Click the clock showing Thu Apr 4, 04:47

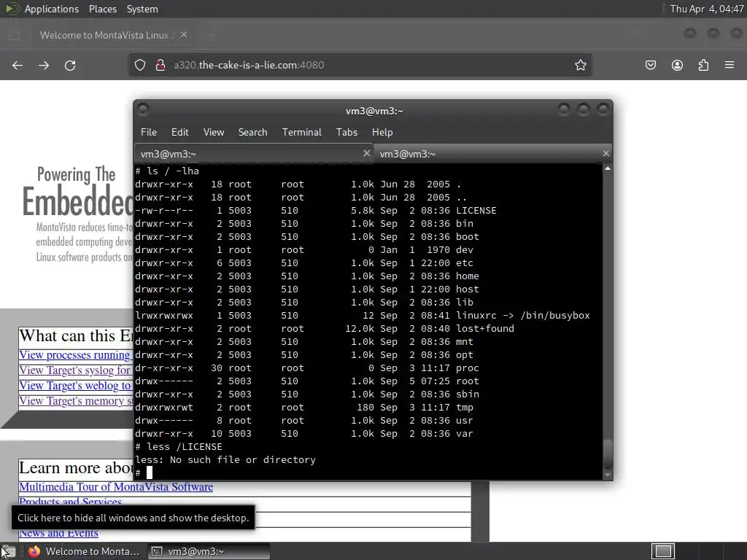pos(706,9)
